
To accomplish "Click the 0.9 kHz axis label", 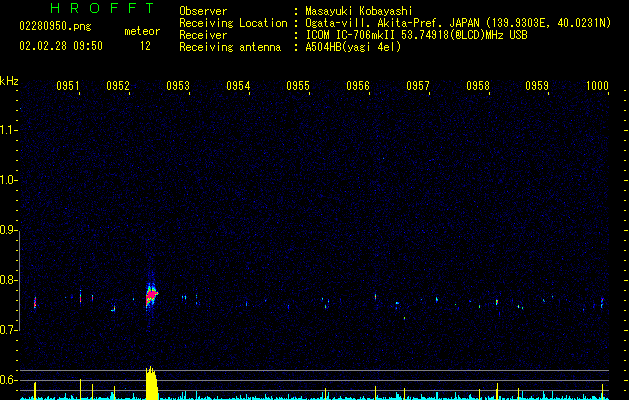I will [8, 230].
